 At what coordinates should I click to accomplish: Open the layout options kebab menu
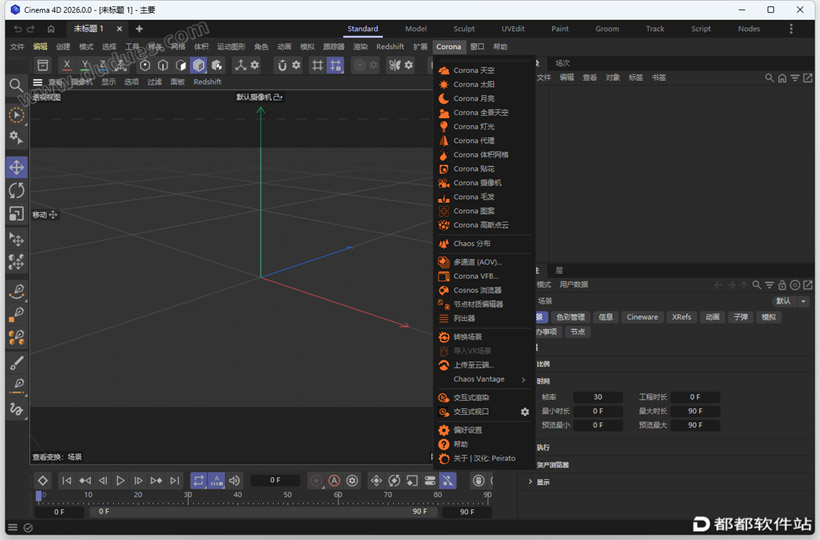pyautogui.click(x=791, y=29)
